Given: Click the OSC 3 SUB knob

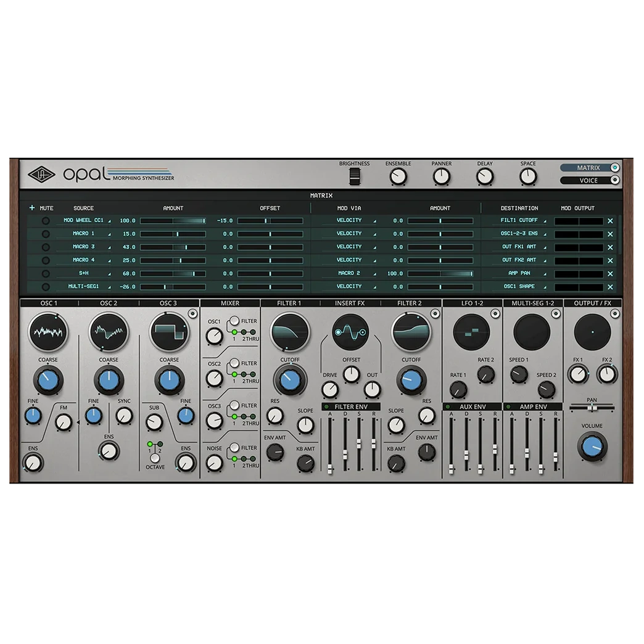Looking at the screenshot, I should pyautogui.click(x=154, y=422).
